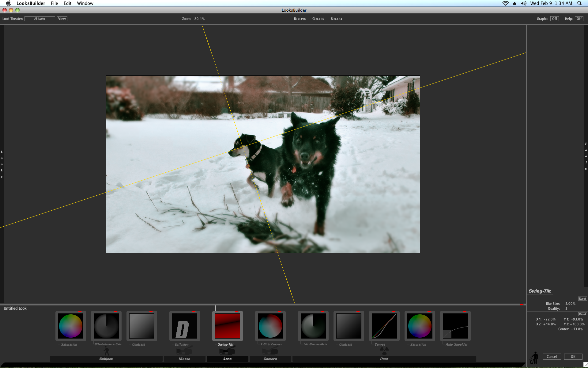Click the Blur Size 2.00% value
This screenshot has width=588, height=368.
click(x=570, y=304)
